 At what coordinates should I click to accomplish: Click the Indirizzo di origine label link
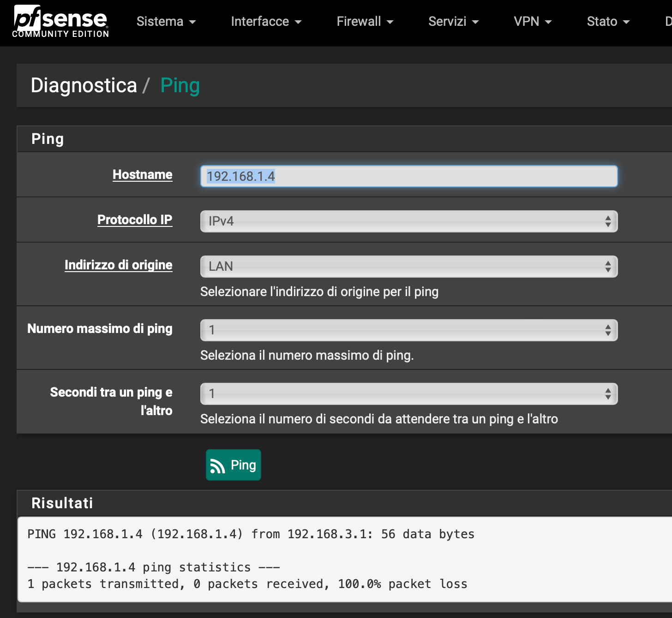pos(119,265)
